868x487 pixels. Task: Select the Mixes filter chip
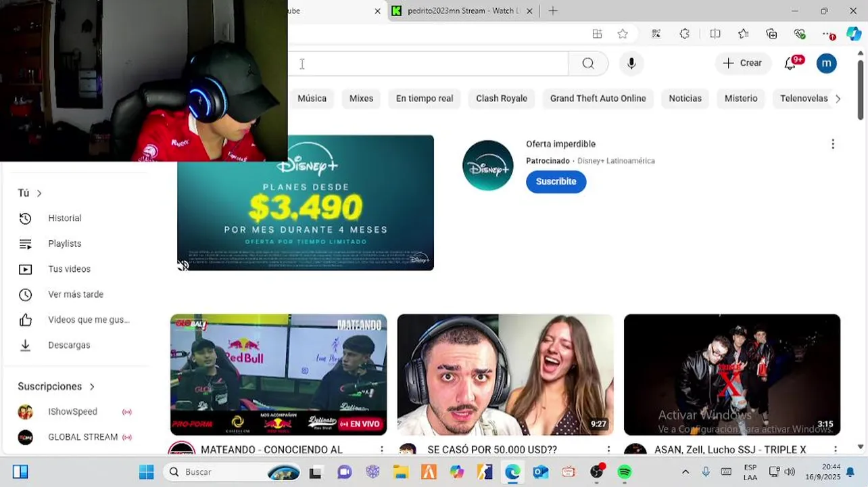361,99
